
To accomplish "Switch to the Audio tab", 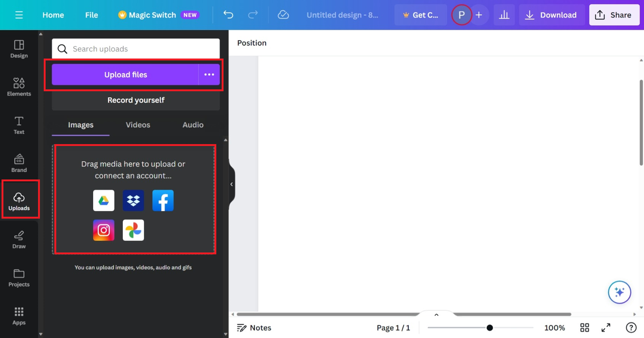I will pos(193,125).
